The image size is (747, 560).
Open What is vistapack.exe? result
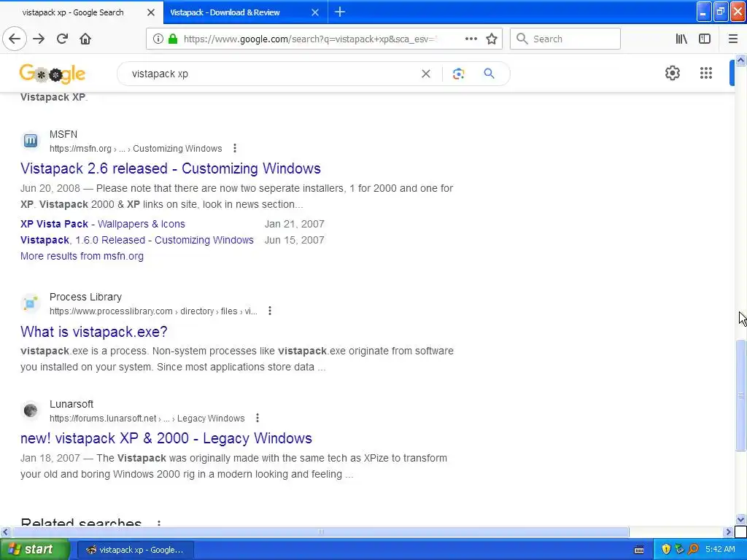coord(94,332)
